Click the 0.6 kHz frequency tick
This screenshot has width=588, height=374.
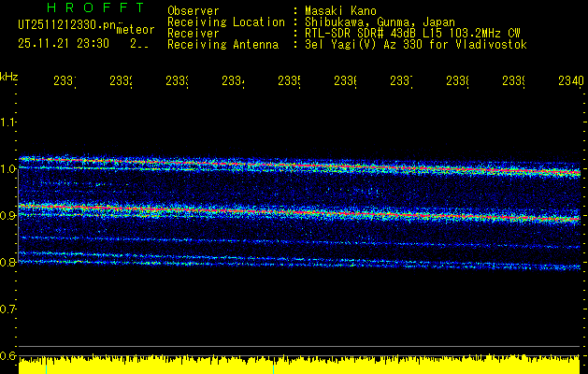[x=8, y=356]
